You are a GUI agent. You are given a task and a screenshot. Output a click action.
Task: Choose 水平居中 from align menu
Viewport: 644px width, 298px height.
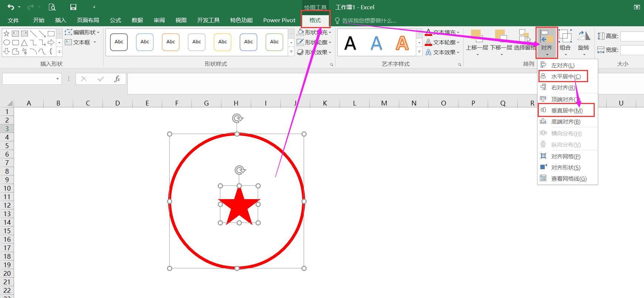click(x=567, y=76)
